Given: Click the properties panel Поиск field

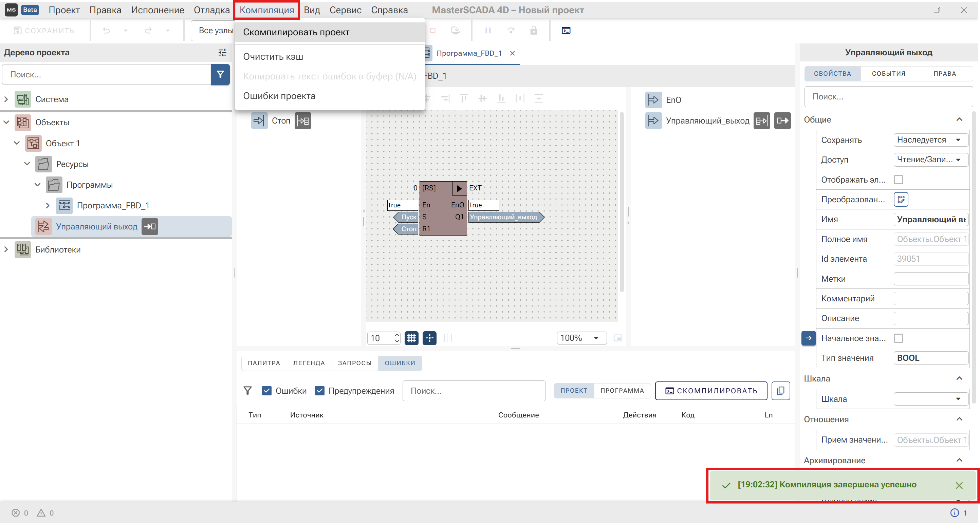Looking at the screenshot, I should (888, 97).
